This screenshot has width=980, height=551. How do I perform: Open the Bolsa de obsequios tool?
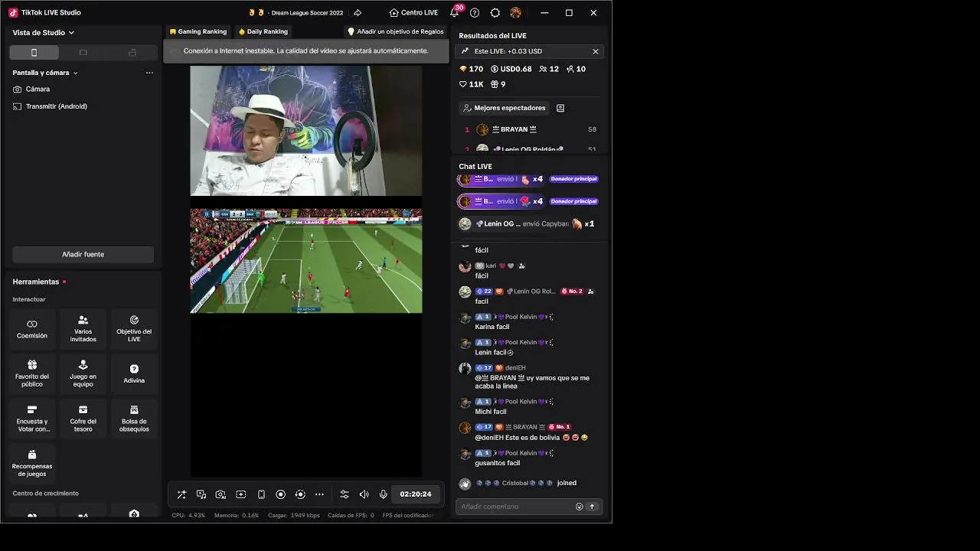pyautogui.click(x=134, y=419)
